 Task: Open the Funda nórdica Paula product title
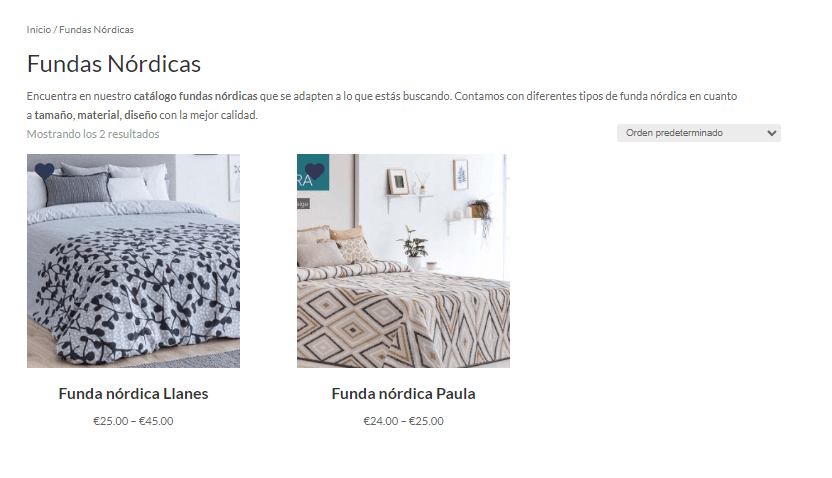coord(403,394)
